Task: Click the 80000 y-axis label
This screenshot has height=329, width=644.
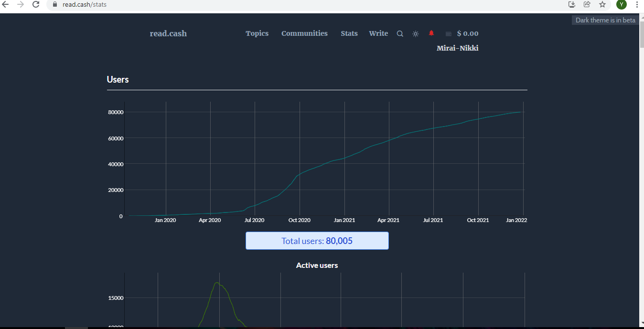Action: pyautogui.click(x=115, y=112)
